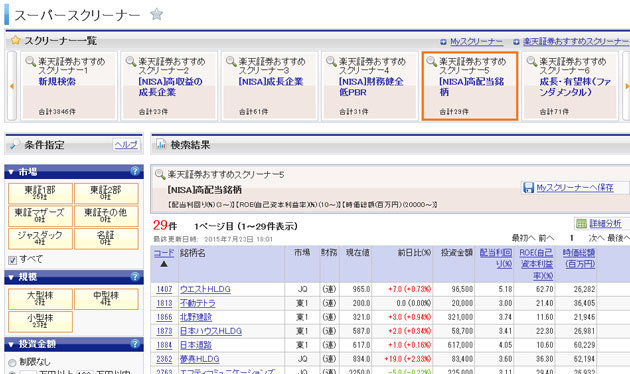Click the Myスクリーナーへ保存 link

point(575,188)
